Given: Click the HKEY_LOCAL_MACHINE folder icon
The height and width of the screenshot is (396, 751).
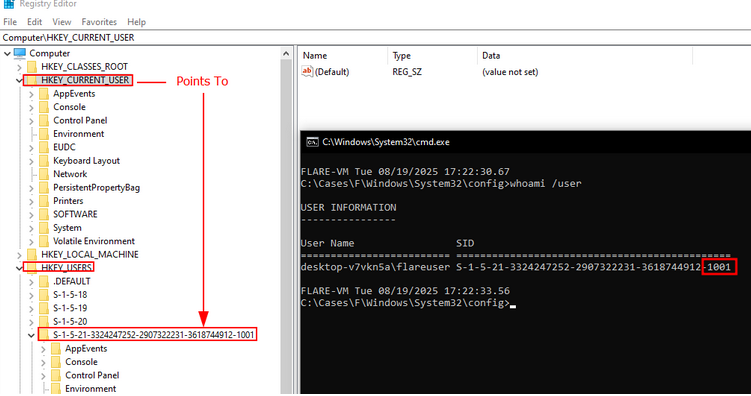Looking at the screenshot, I should point(32,254).
